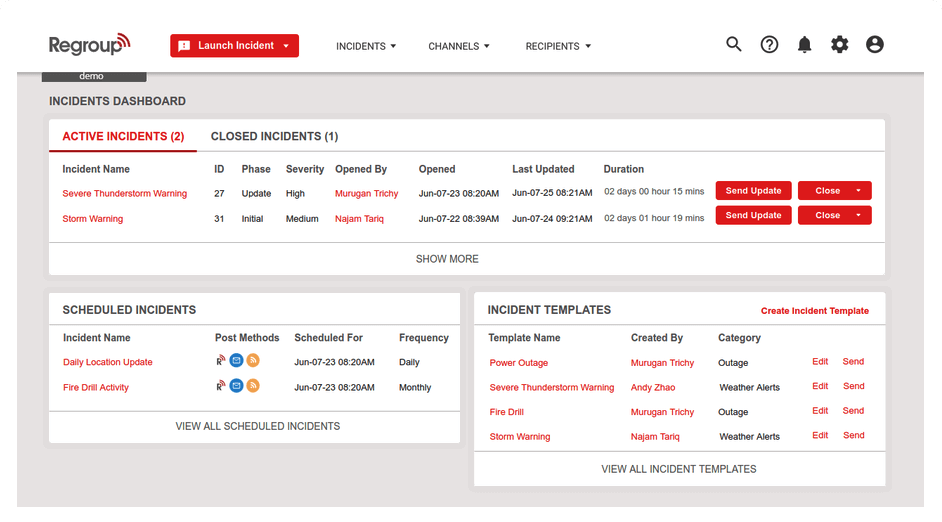Expand the Close dropdown for Severe Thunderstorm Warning

pyautogui.click(x=858, y=191)
